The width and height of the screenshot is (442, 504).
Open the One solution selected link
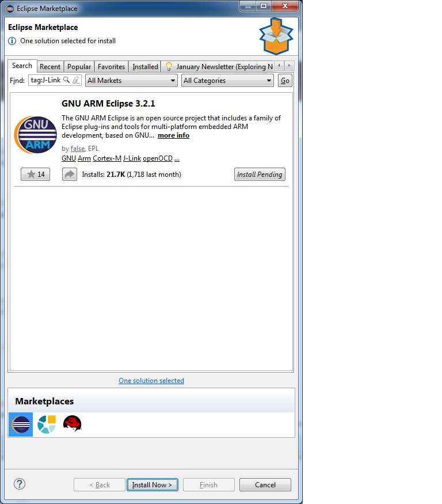click(x=151, y=381)
